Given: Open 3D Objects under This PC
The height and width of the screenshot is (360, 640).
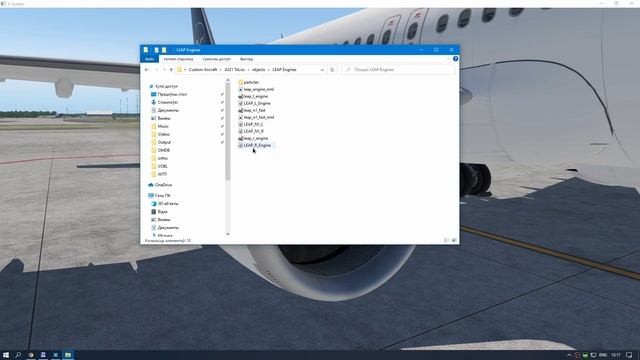Looking at the screenshot, I should tap(165, 204).
